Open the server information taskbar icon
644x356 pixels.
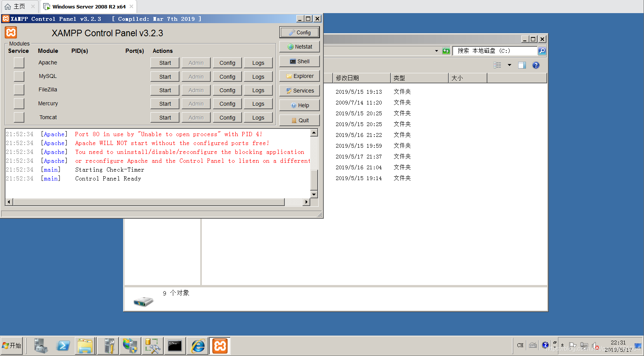108,346
